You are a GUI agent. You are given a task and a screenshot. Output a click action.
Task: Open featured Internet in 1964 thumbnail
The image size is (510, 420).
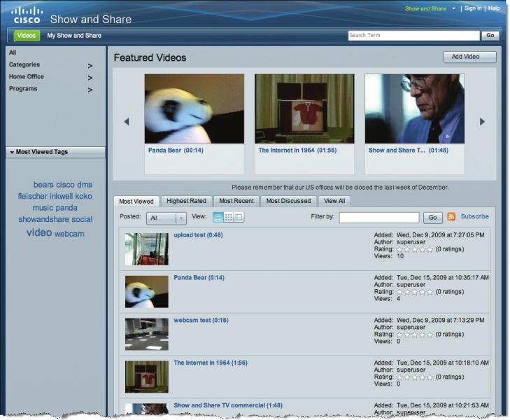click(304, 108)
